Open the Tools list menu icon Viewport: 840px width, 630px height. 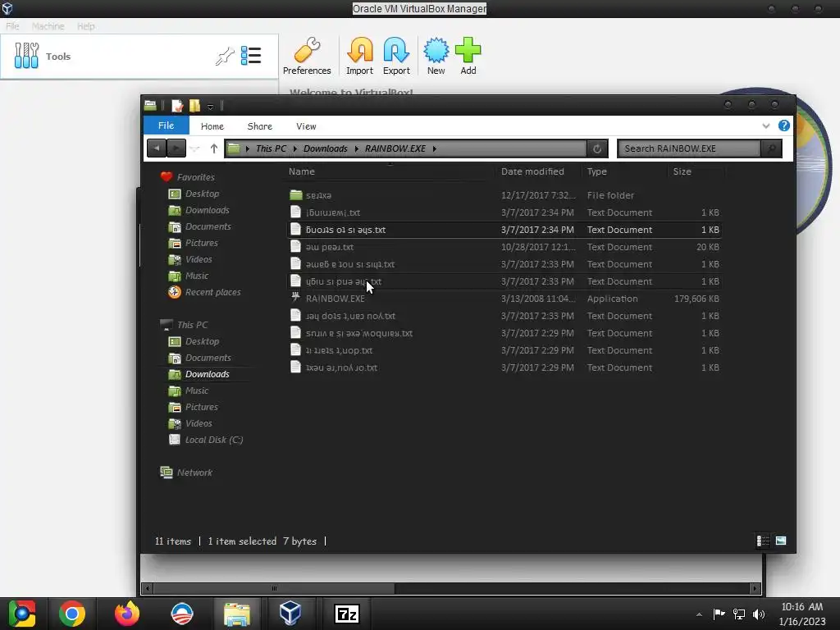pyautogui.click(x=251, y=55)
